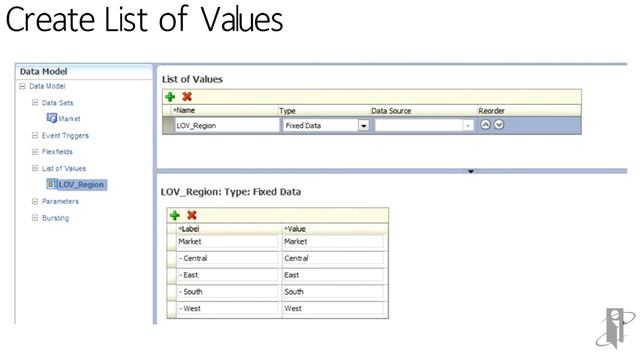Click the Data Model panel header
The image size is (640, 360).
coord(84,71)
